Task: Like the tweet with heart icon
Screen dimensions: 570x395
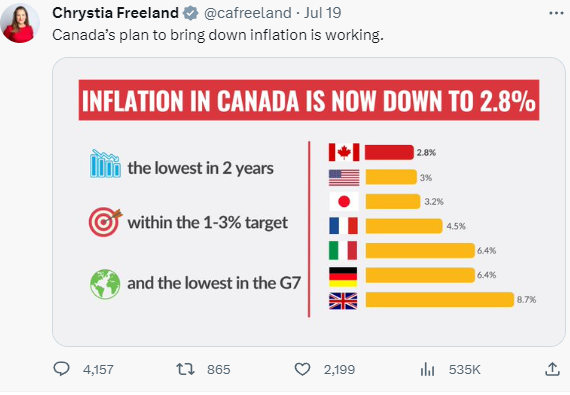Action: point(302,369)
